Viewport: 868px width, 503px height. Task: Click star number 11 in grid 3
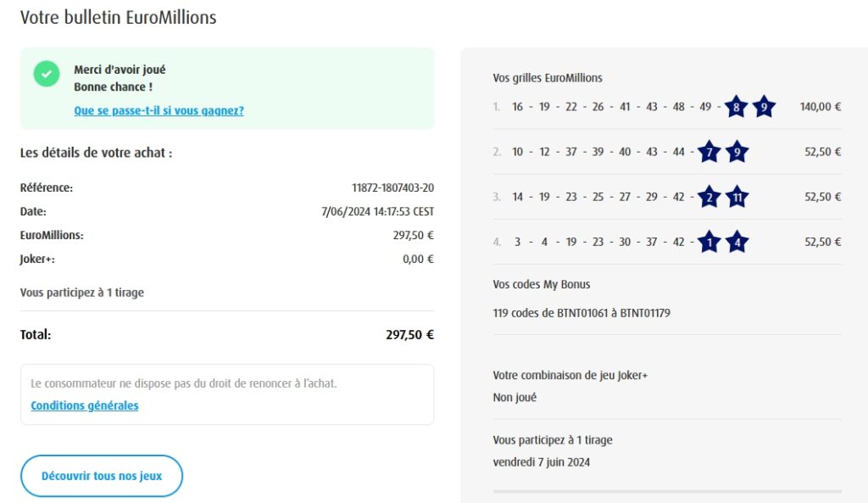tap(737, 197)
